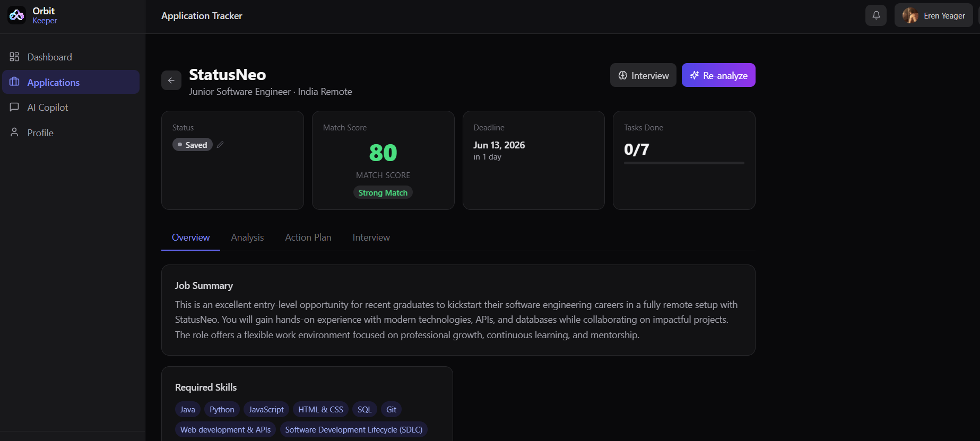Screen dimensions: 980x441
Task: Click the JavaScript skill tag
Action: pos(266,409)
